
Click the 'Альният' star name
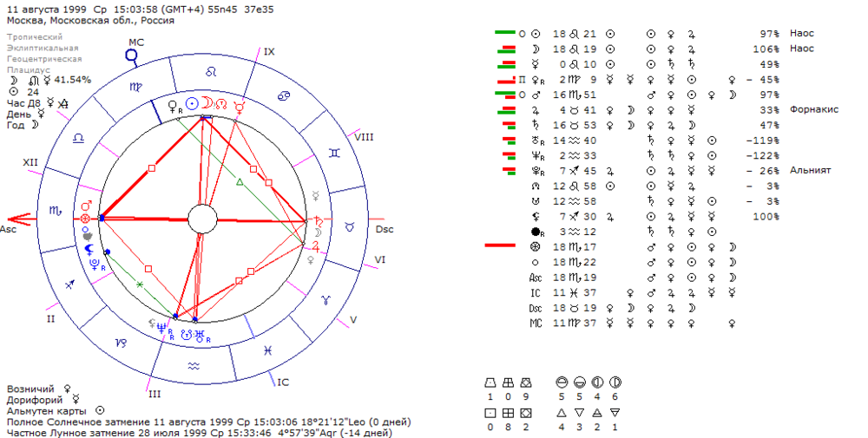click(810, 170)
